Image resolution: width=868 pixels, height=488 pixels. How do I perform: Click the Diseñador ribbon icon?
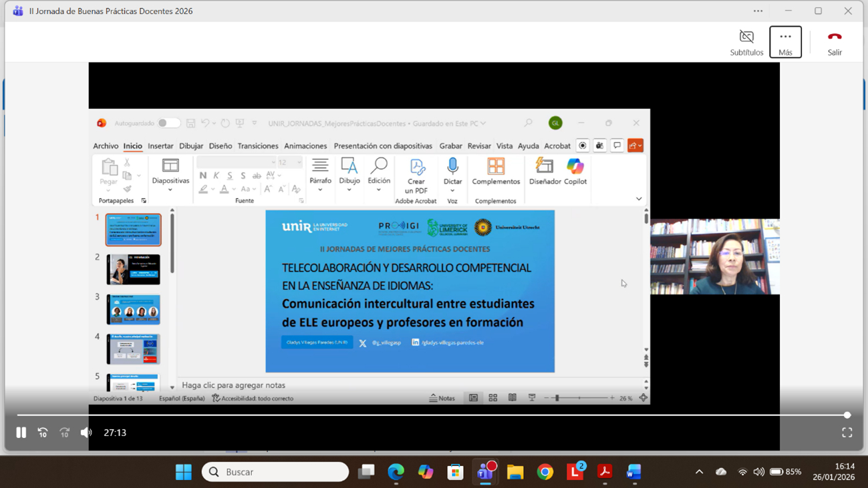click(x=545, y=171)
